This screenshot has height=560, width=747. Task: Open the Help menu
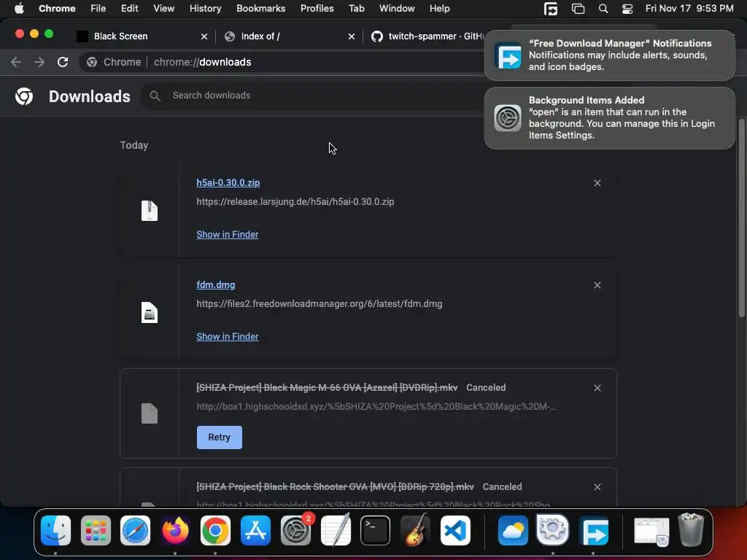point(439,8)
